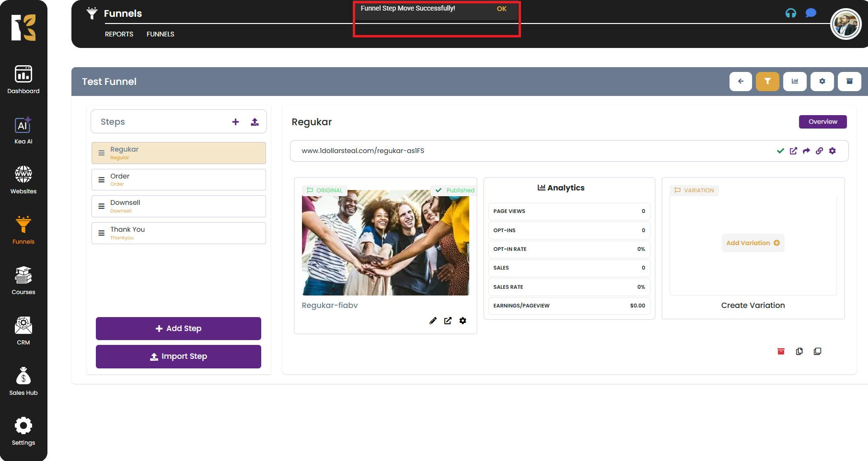Viewport: 868px width, 461px height.
Task: Open the chat bubble icon in header
Action: 810,13
